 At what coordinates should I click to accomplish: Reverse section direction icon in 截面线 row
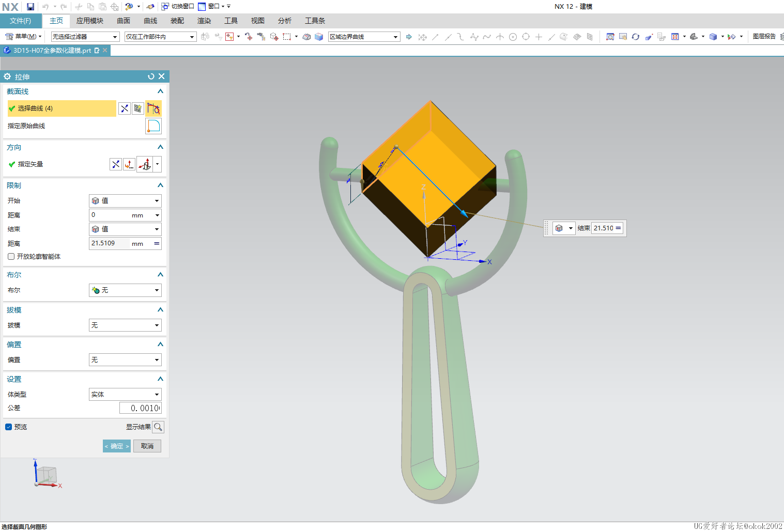pos(125,108)
